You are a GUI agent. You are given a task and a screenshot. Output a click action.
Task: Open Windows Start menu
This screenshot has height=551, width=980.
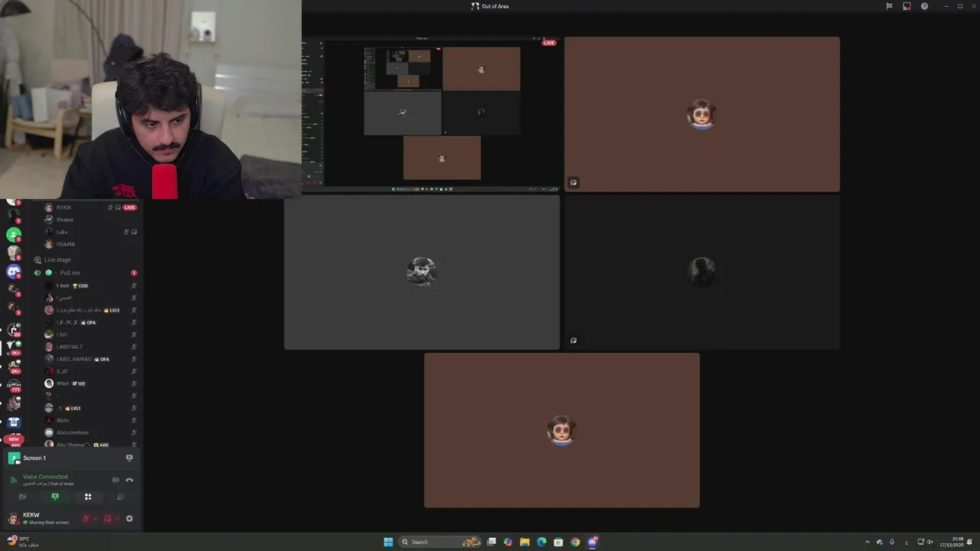pos(388,542)
